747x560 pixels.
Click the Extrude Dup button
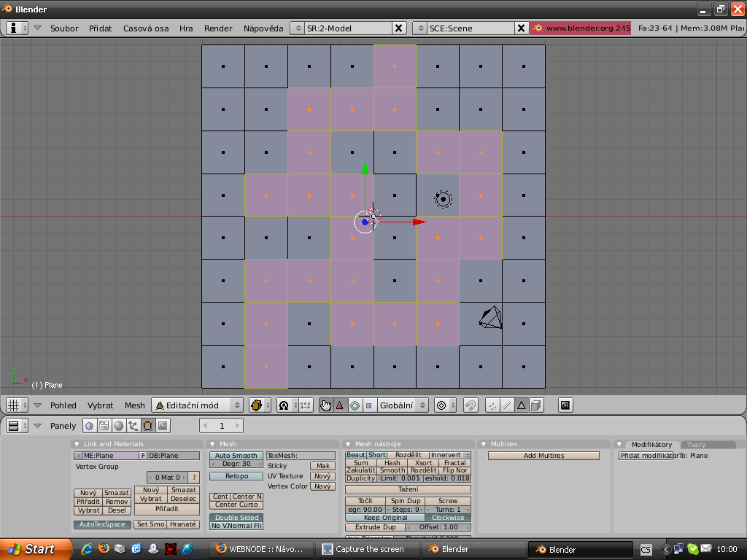(376, 527)
